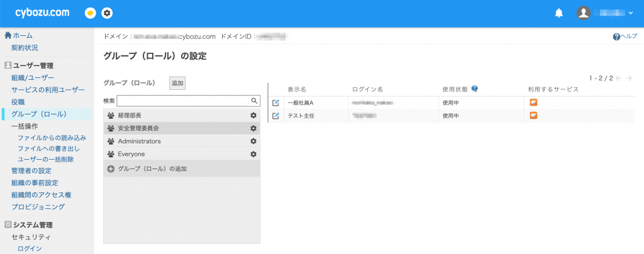644x254 pixels.
Task: Click the user avatar icon
Action: 583,13
